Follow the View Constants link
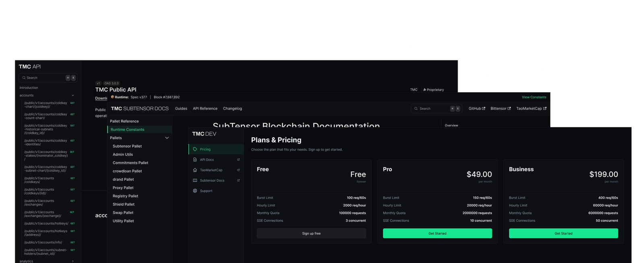644x263 pixels. (x=534, y=97)
